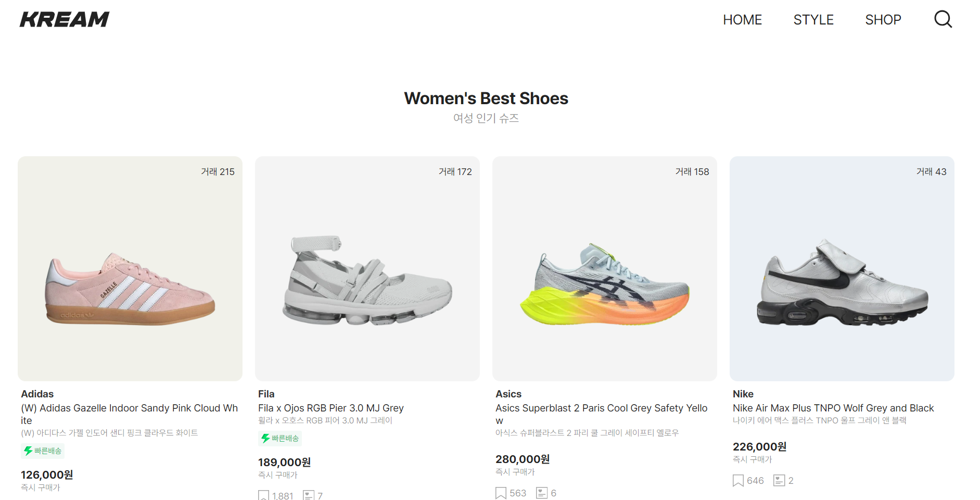Open 'Fila x Ojos RGB Pier 3.0 MJ Grey' title
Viewport: 980px width, 500px height.
[331, 408]
